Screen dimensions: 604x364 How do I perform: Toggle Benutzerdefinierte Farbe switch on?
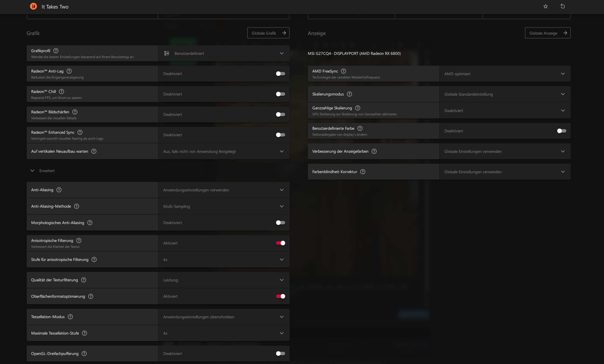[x=561, y=131]
